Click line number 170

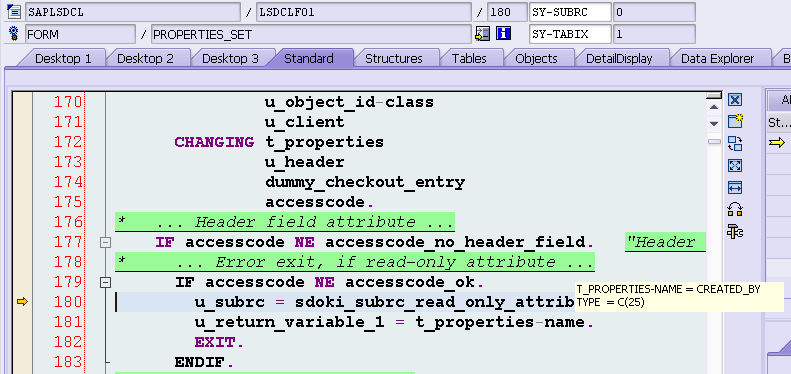[x=68, y=102]
